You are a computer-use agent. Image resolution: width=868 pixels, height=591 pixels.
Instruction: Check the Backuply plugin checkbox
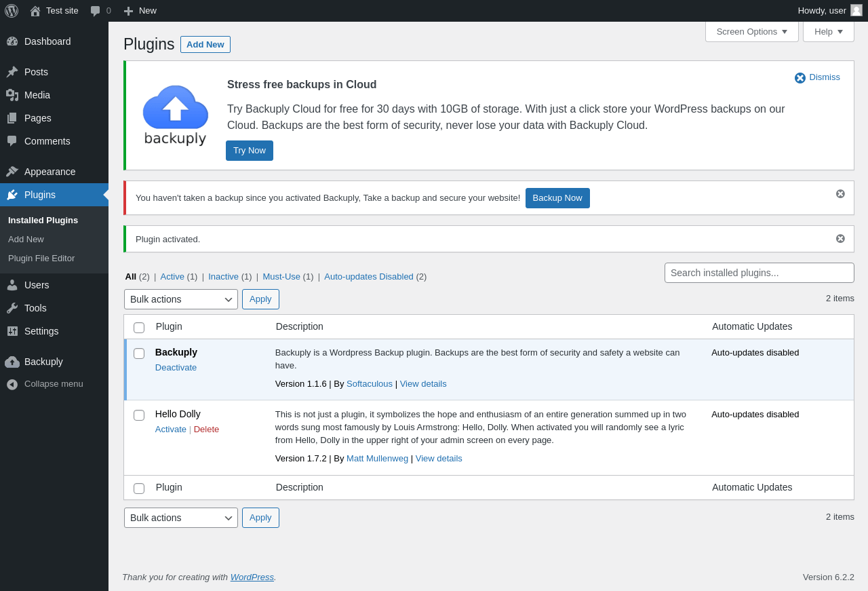[x=139, y=354]
